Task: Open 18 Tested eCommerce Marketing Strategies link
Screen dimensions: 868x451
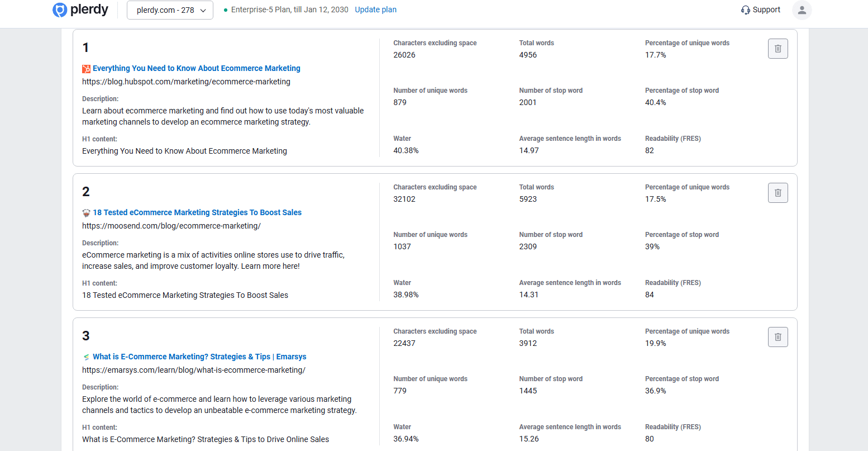Action: tap(197, 212)
